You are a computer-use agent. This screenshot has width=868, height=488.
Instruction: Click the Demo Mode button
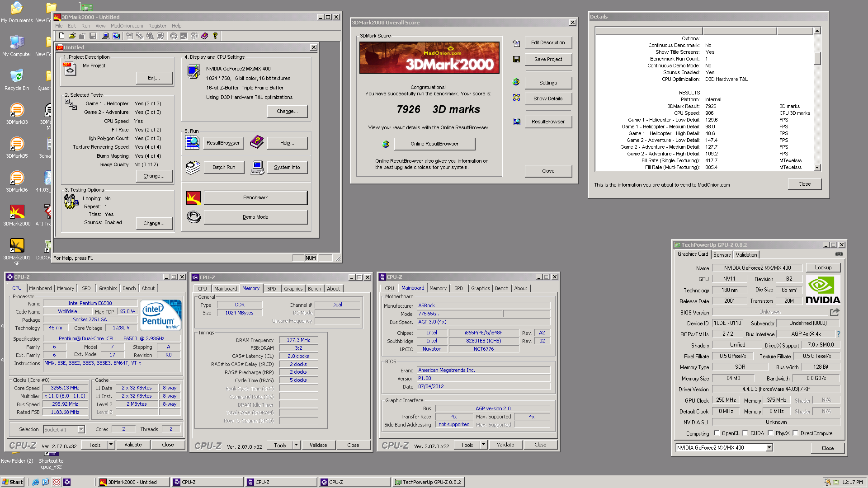[255, 217]
